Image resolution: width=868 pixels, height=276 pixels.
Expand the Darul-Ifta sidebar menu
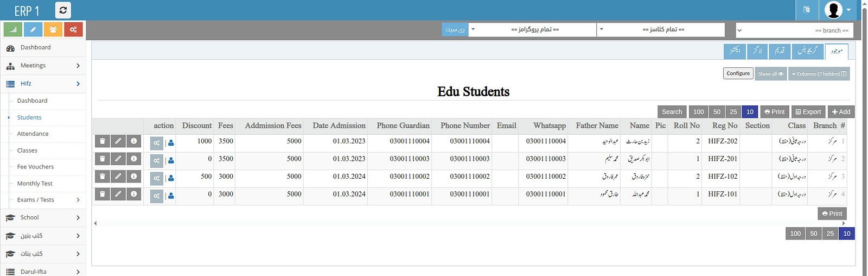(43, 271)
